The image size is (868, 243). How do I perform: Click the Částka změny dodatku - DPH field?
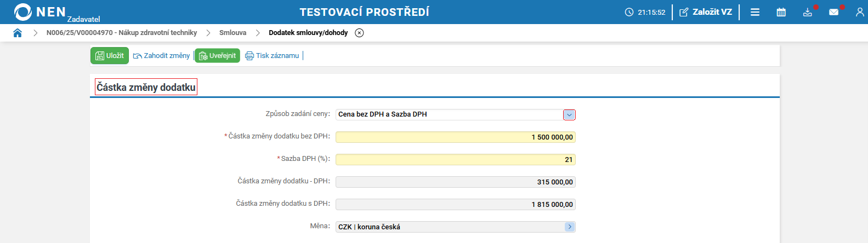456,182
